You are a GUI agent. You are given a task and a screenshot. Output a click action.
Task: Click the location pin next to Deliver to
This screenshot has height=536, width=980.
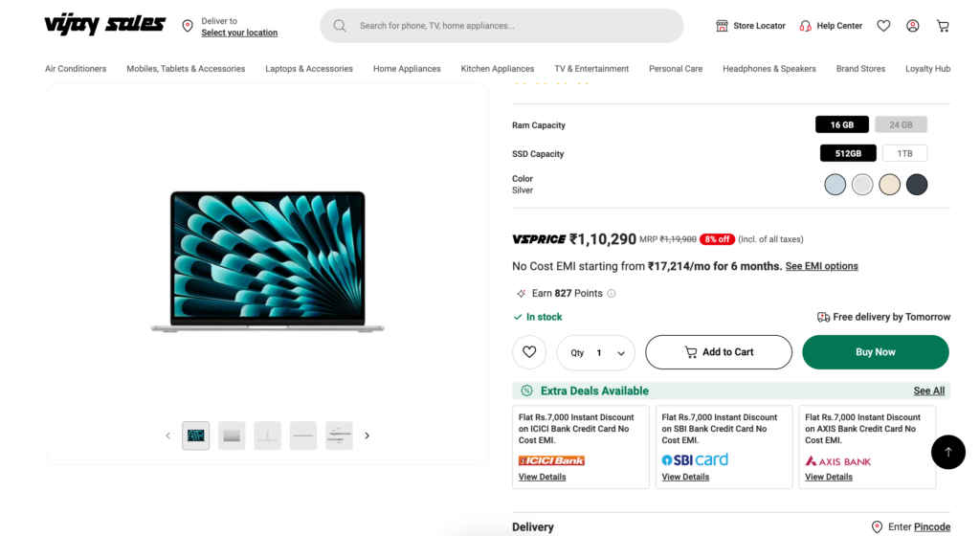(188, 26)
